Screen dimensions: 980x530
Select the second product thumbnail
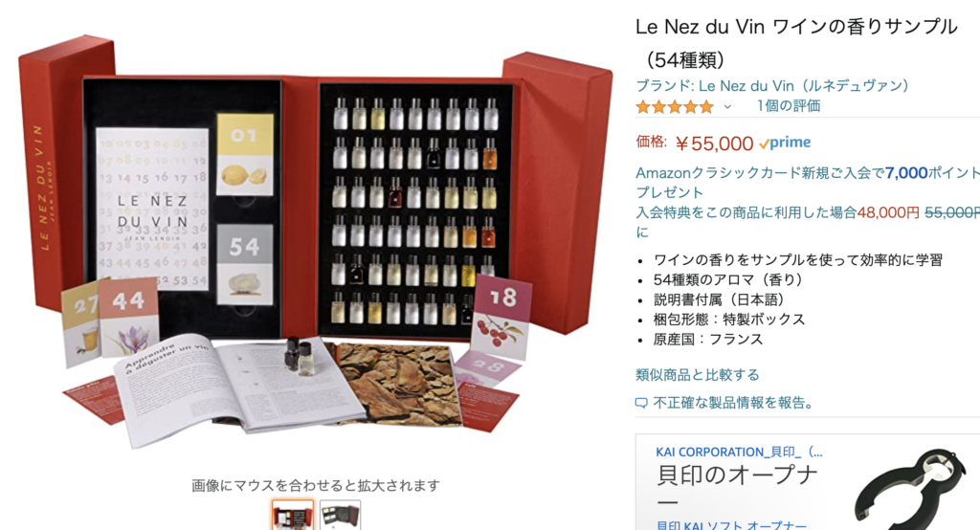coord(340,515)
